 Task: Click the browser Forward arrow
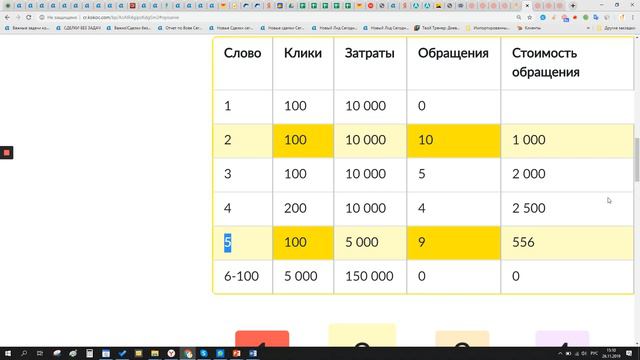tap(18, 18)
